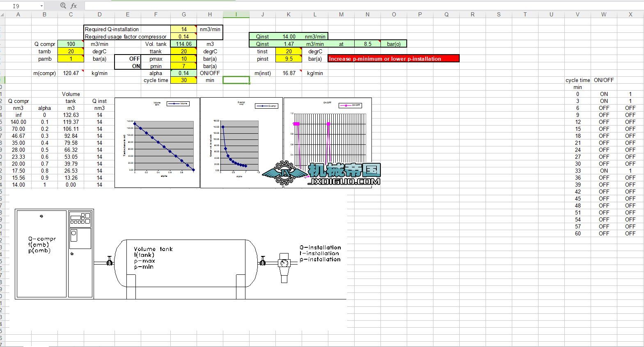Click the pmax value cell 10

183,59
